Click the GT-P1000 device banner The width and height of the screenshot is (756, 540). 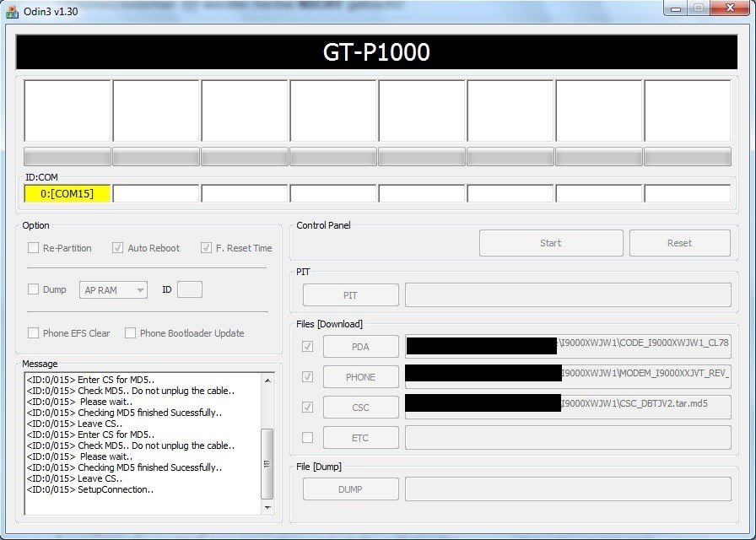pos(376,52)
